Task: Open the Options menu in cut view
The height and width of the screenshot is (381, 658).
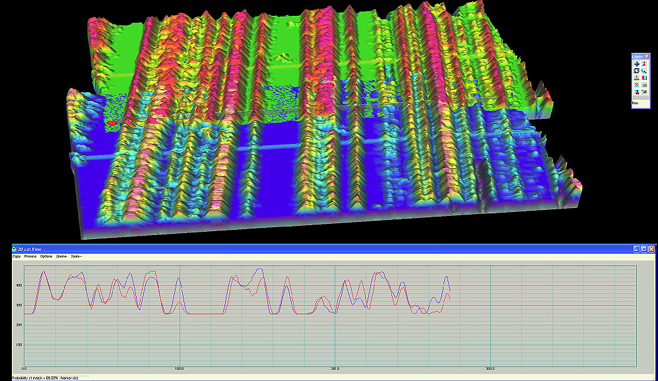Action: click(x=46, y=256)
